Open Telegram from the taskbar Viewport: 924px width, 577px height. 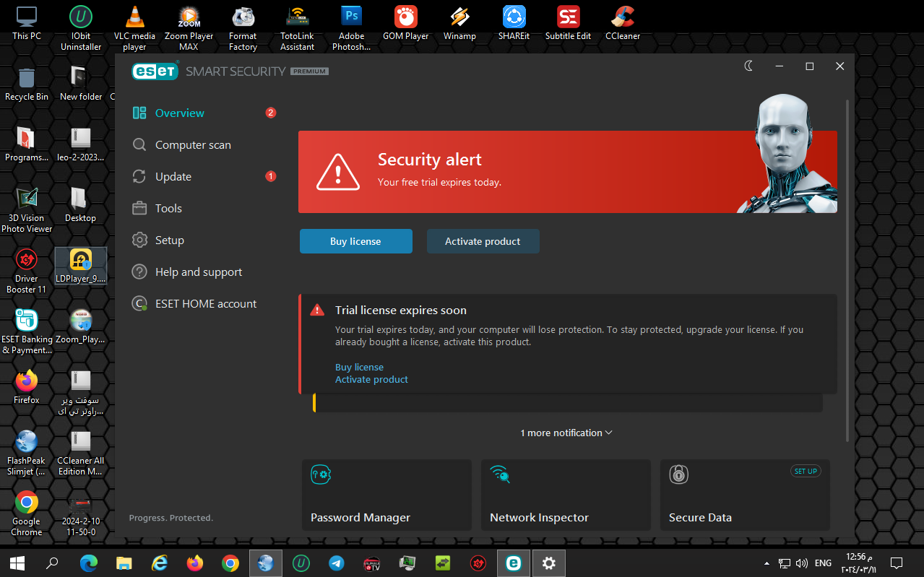pos(336,563)
